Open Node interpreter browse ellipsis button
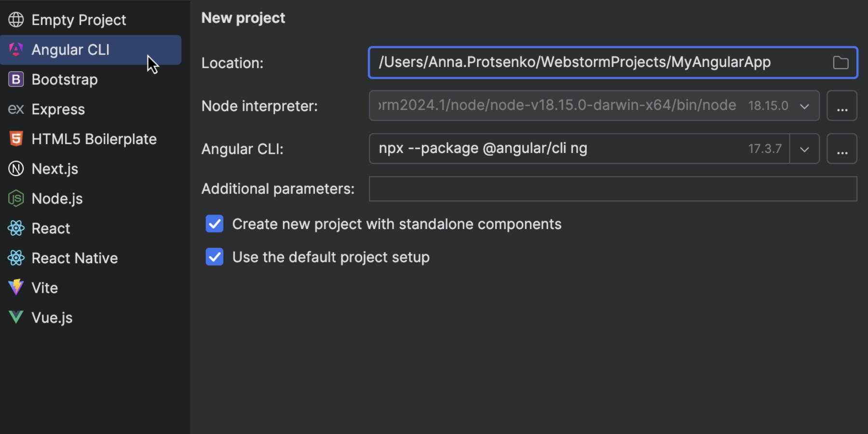Image resolution: width=868 pixels, height=434 pixels. click(842, 106)
